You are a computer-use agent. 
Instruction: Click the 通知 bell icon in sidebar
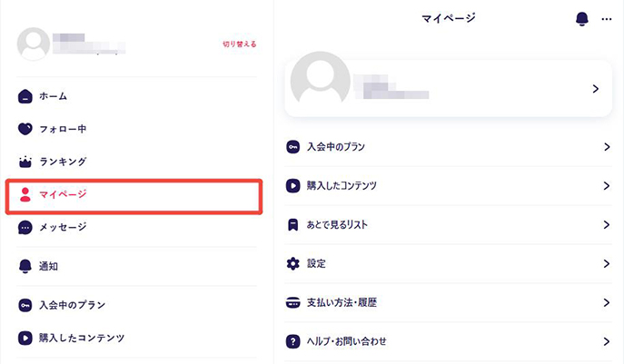(25, 266)
